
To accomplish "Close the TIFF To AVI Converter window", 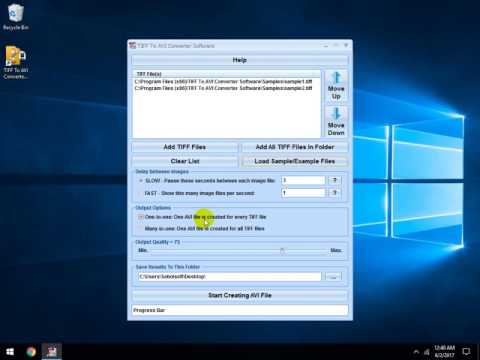I will [x=346, y=45].
